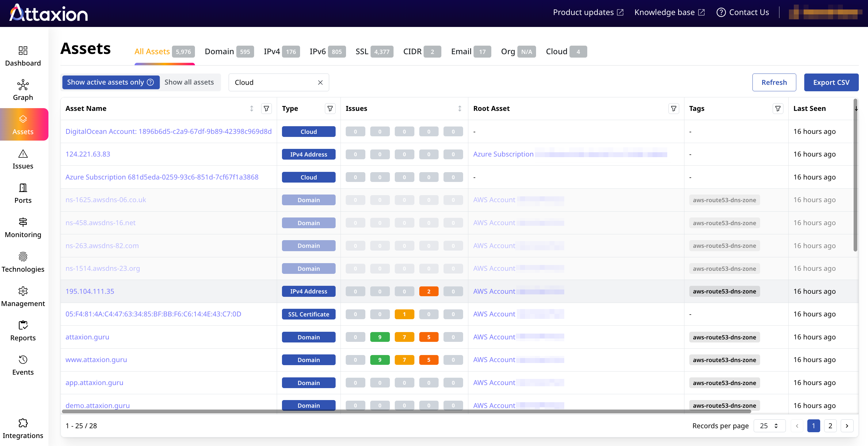Open Integrations puzzle icon
The width and height of the screenshot is (868, 446).
[23, 423]
